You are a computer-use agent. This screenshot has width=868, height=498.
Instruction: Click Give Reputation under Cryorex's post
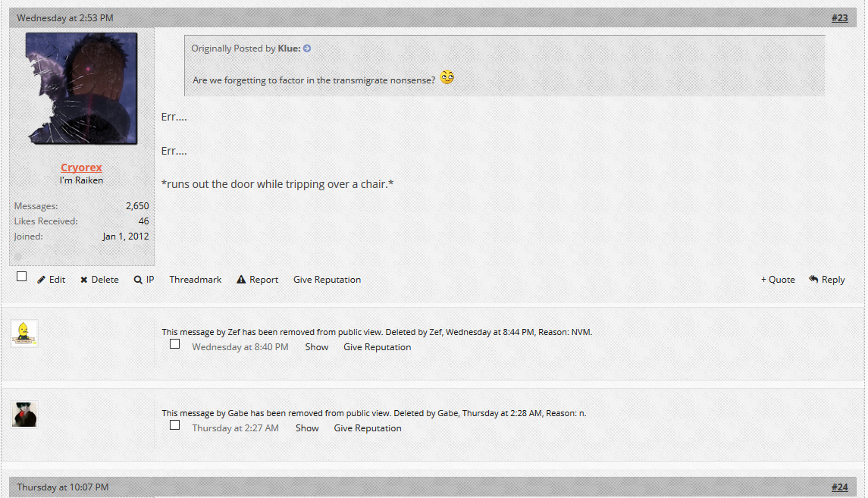[x=327, y=280]
